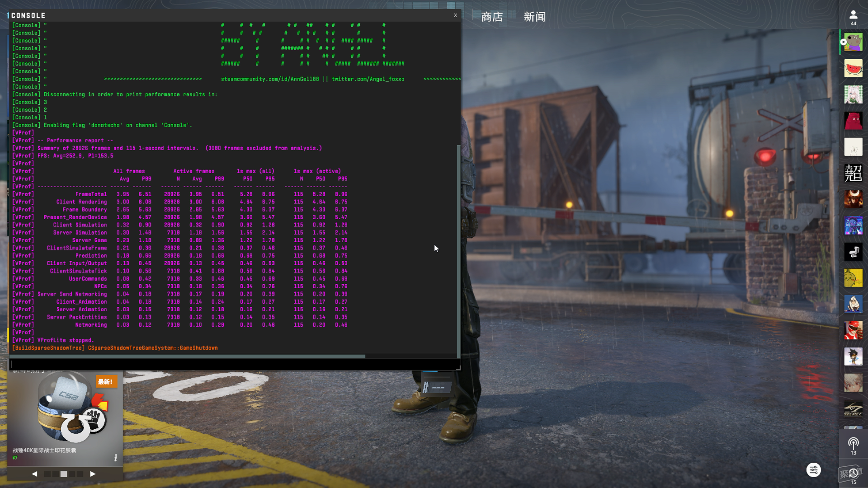
Task: Click the 战锤40K星际战士印花胶囊 item title
Action: tap(44, 450)
